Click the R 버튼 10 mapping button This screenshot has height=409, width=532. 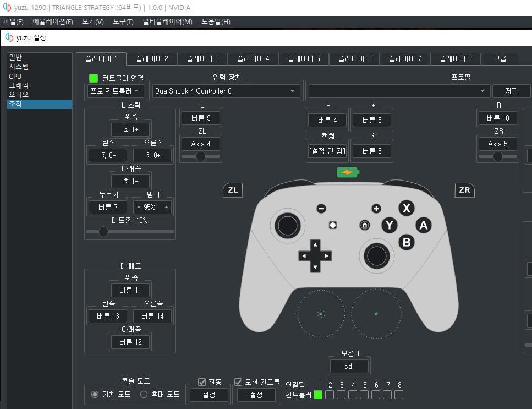pyautogui.click(x=498, y=118)
